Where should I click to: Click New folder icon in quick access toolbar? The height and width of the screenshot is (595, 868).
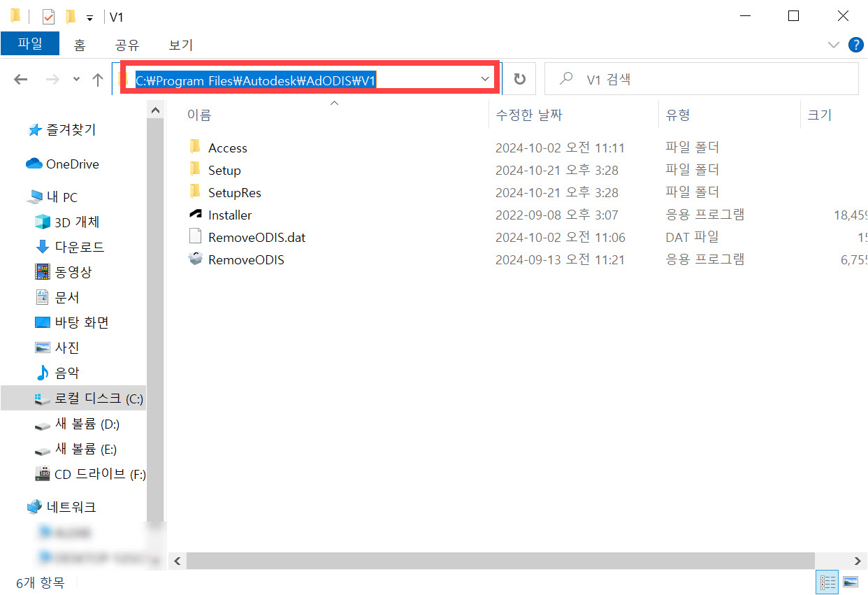[x=70, y=15]
